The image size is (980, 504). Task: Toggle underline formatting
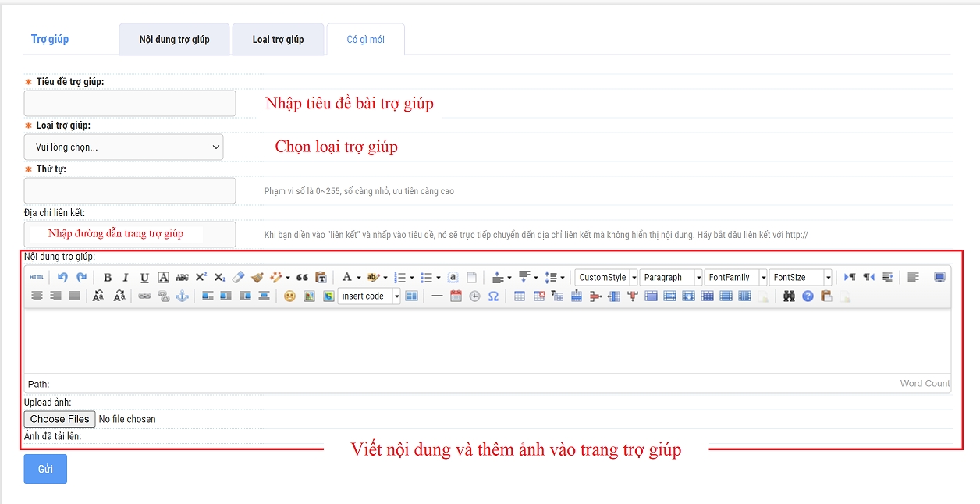(144, 277)
